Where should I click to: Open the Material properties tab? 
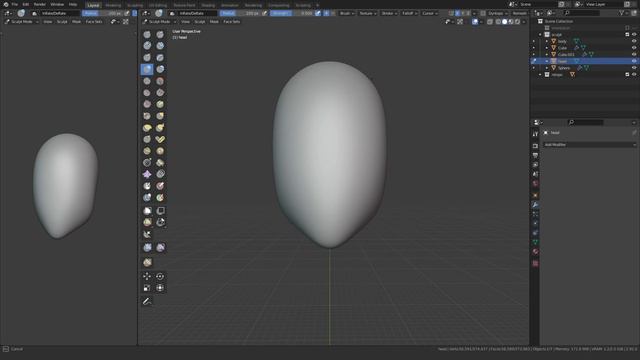535,252
